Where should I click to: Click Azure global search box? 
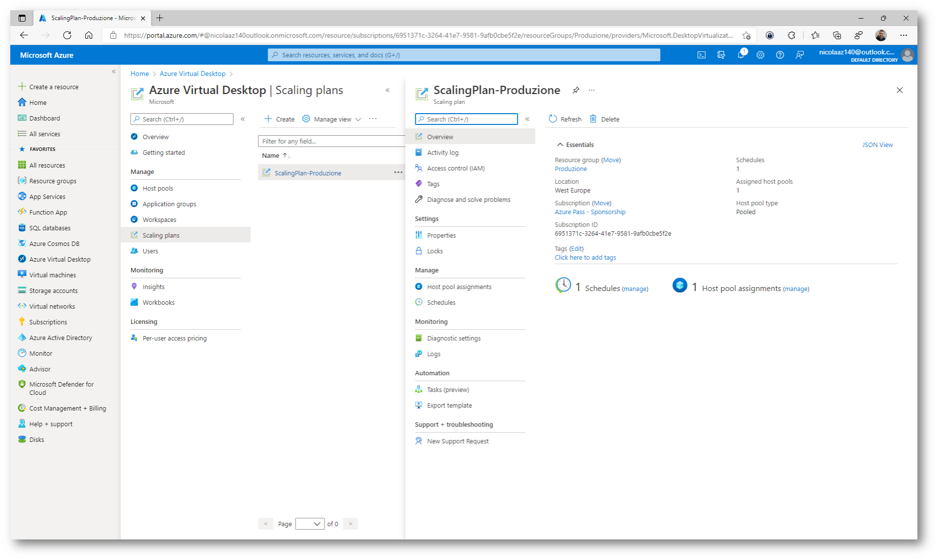(464, 55)
